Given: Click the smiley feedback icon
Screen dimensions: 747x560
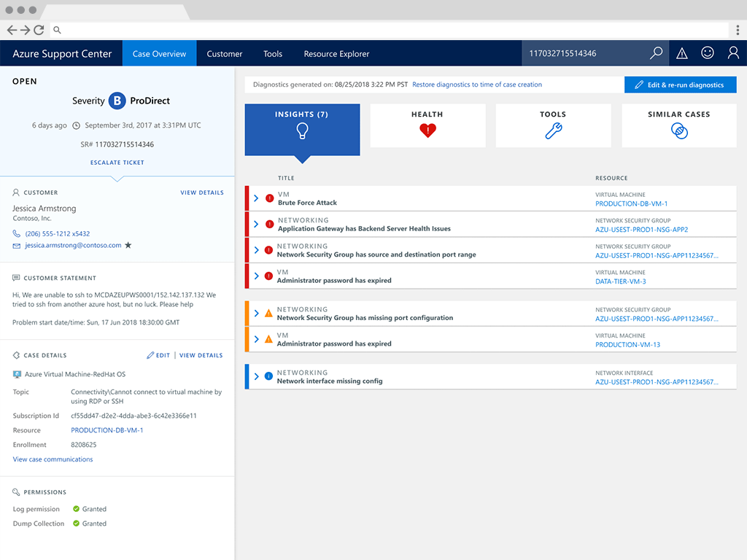Looking at the screenshot, I should coord(707,53).
